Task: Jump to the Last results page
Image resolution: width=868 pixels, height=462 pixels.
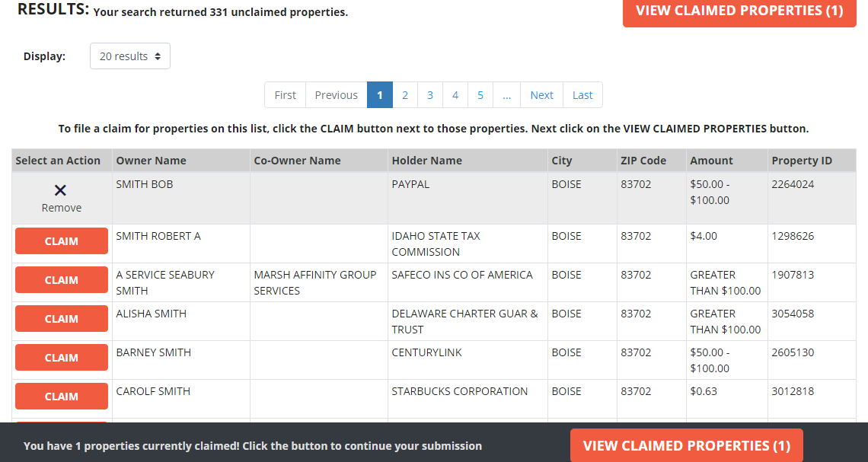Action: coord(582,94)
